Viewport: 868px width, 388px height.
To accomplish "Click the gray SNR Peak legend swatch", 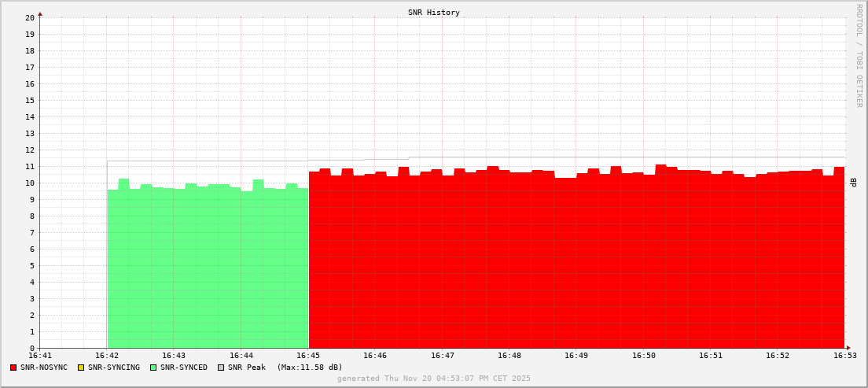I will click(221, 368).
